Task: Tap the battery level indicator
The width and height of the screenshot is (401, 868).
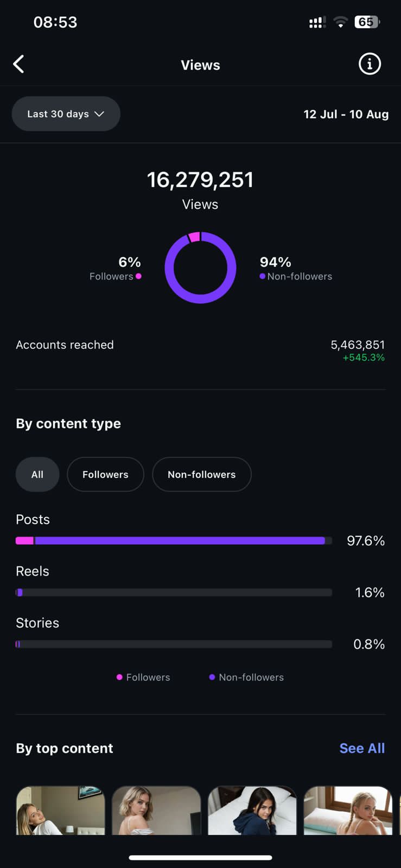Action: pos(366,22)
